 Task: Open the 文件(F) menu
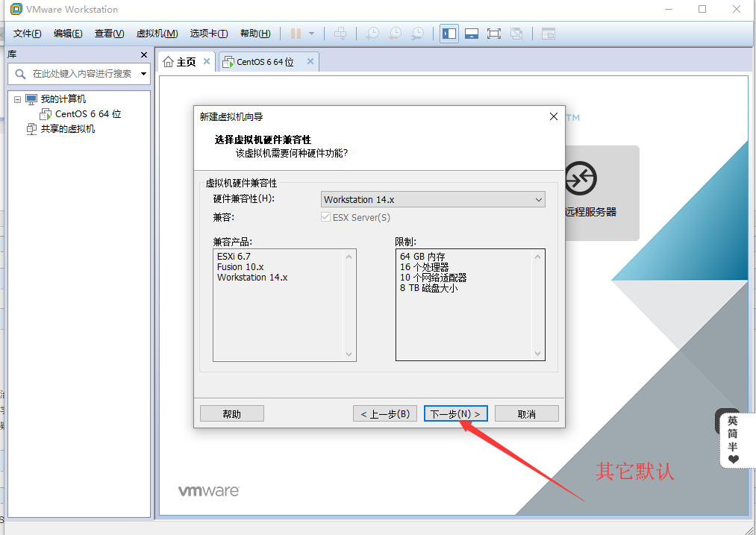pyautogui.click(x=27, y=34)
